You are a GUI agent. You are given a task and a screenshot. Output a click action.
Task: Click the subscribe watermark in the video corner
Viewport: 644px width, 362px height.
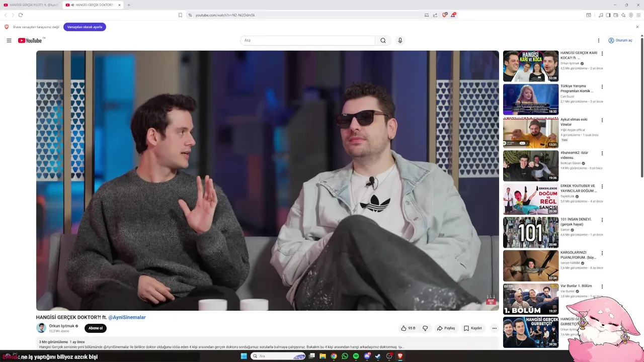coord(491,300)
